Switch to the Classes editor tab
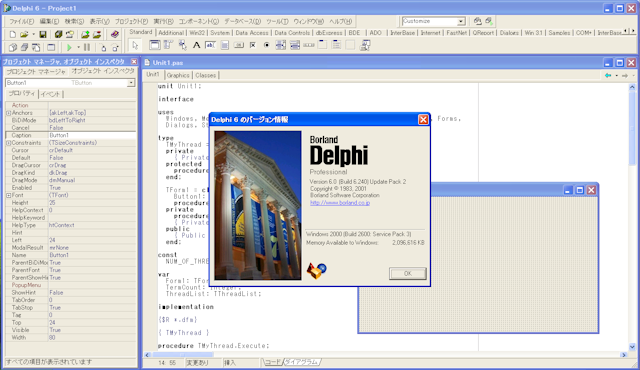This screenshot has height=370, width=640. click(205, 75)
